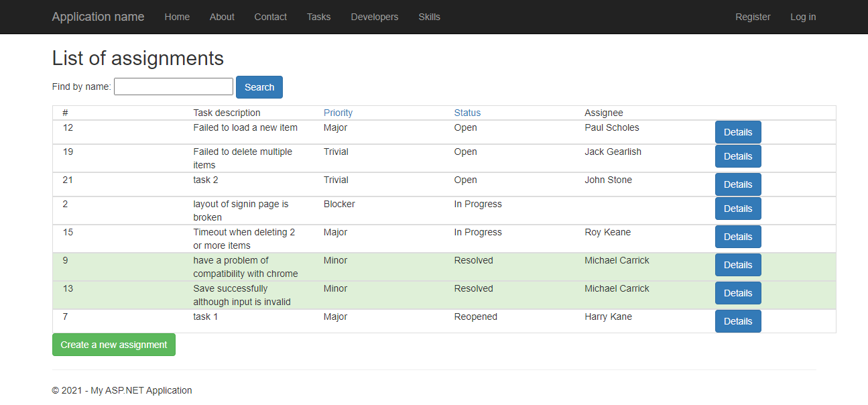Screen dimensions: 868x405
Task: Open Details for layout of signin page row
Action: [738, 209]
